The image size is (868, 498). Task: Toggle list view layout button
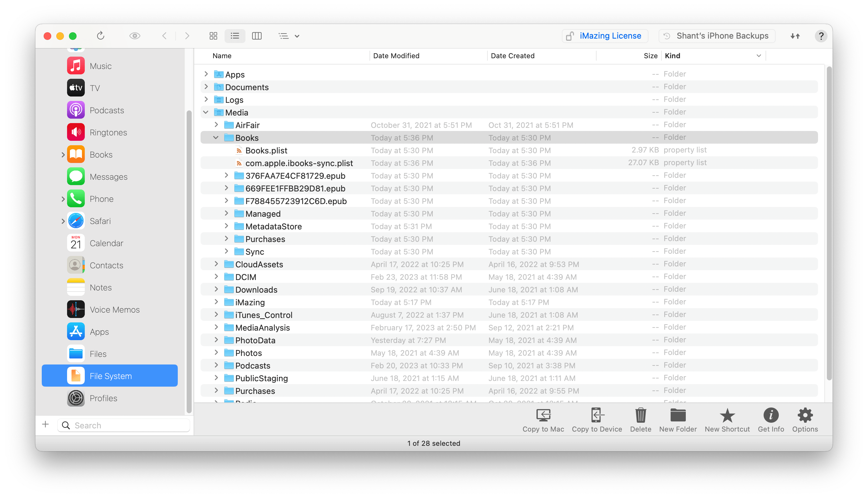tap(234, 36)
